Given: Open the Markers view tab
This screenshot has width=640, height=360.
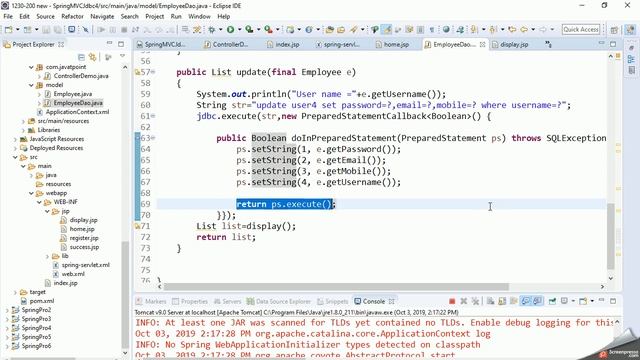Looking at the screenshot, I should pyautogui.click(x=151, y=301).
